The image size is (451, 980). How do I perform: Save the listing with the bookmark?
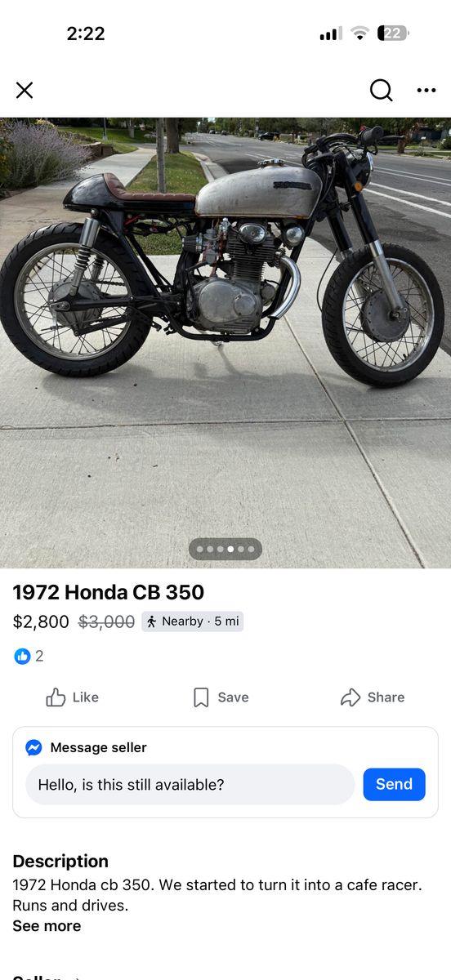[x=221, y=697]
